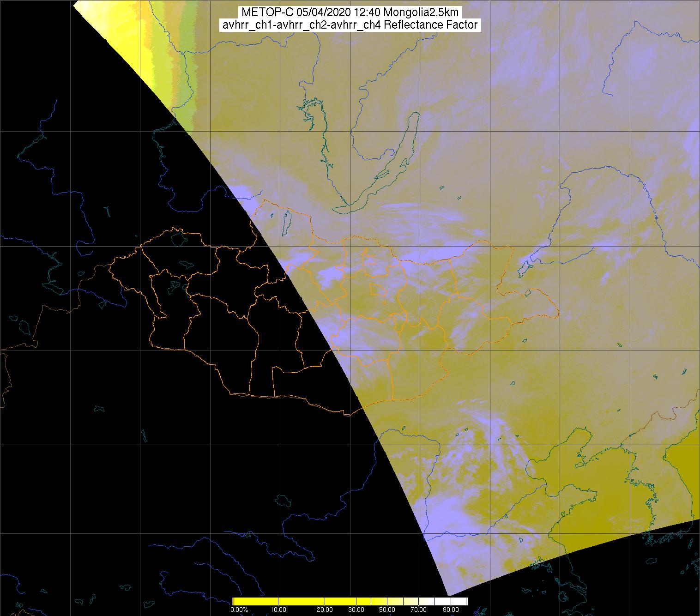The width and height of the screenshot is (700, 616).
Task: Click the '70.00' colorbar label
Action: pyautogui.click(x=419, y=610)
